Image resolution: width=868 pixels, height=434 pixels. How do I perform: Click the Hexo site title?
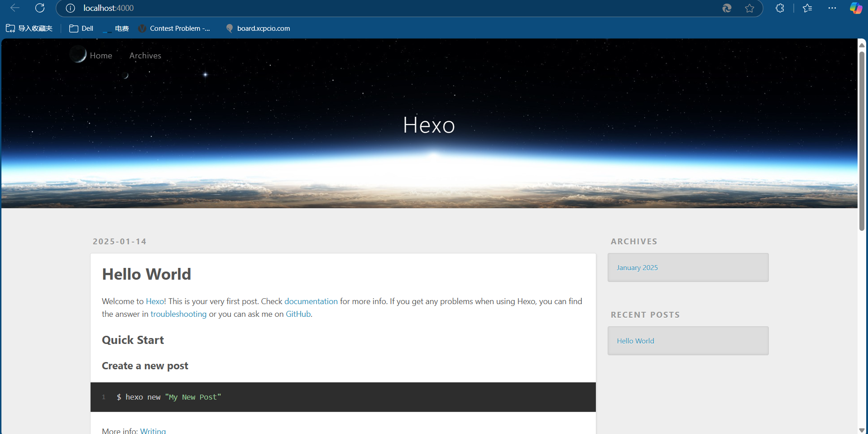pyautogui.click(x=429, y=125)
